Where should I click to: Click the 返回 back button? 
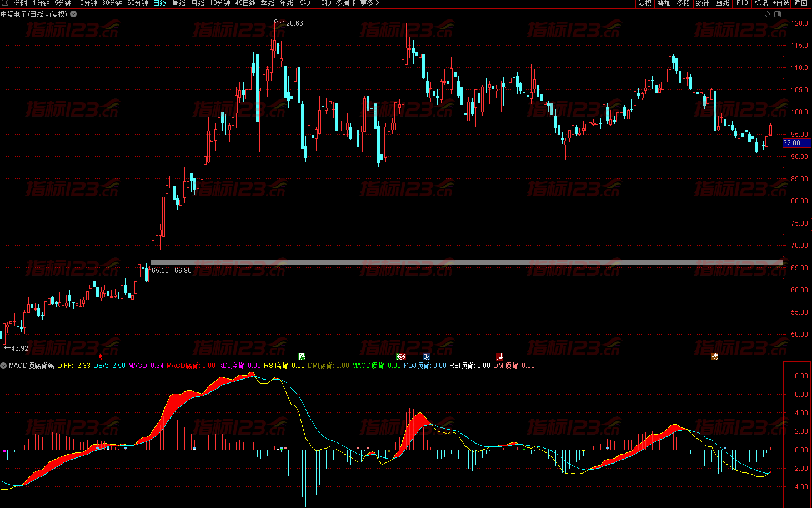(801, 3)
